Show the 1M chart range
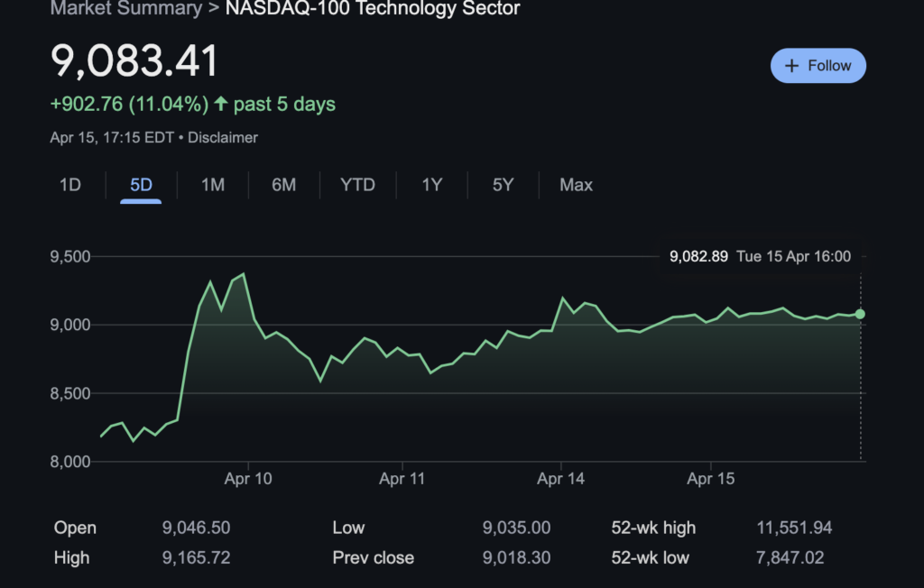This screenshot has width=924, height=588. click(212, 185)
